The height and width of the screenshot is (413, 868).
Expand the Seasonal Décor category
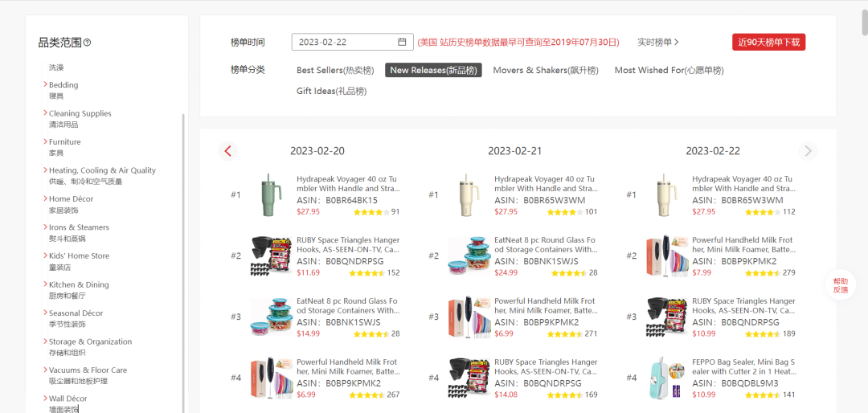(x=45, y=313)
